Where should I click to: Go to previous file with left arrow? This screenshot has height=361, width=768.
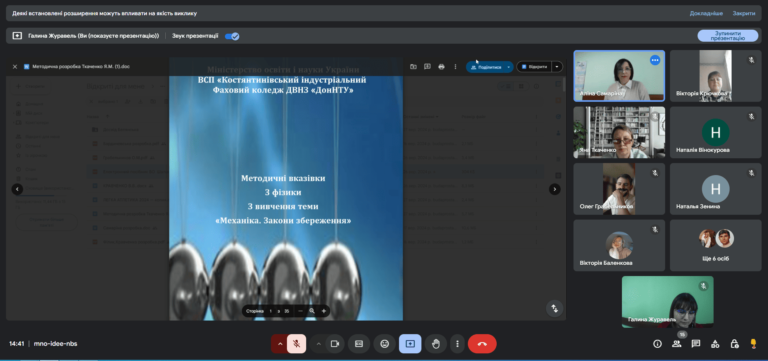click(x=17, y=189)
